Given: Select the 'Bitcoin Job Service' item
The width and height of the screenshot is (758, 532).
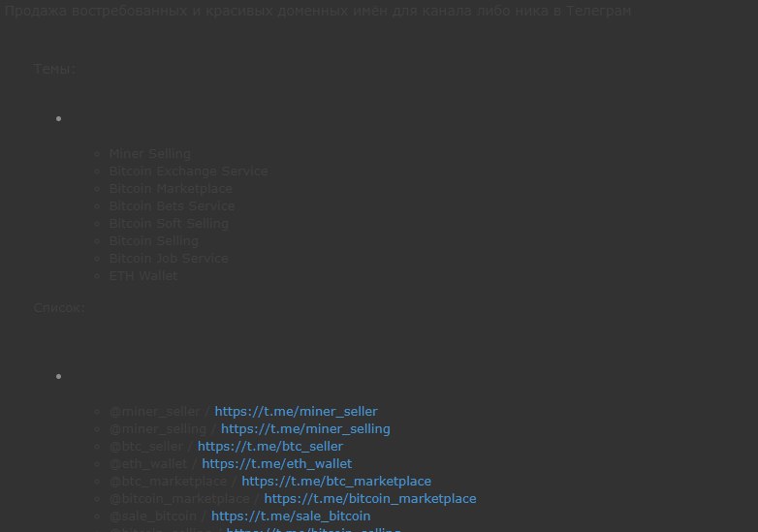Looking at the screenshot, I should click(x=169, y=258).
